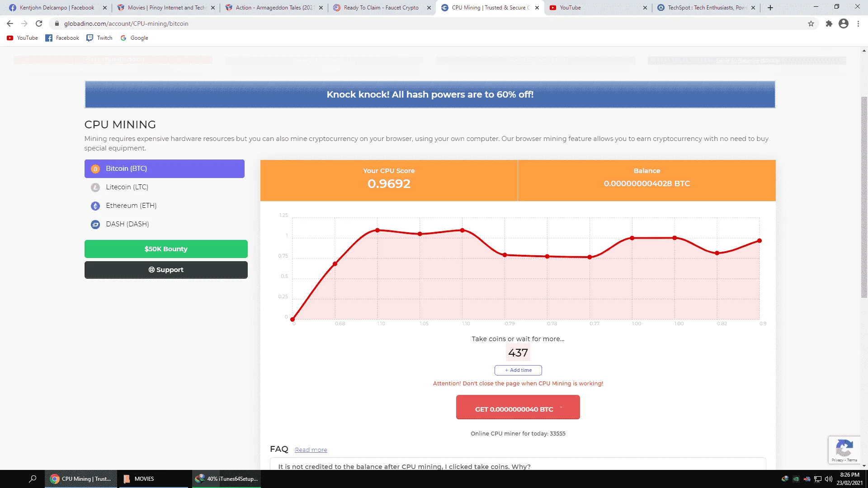This screenshot has width=868, height=488.
Task: Select the Bitcoin (BTC) mining option
Action: (x=164, y=169)
